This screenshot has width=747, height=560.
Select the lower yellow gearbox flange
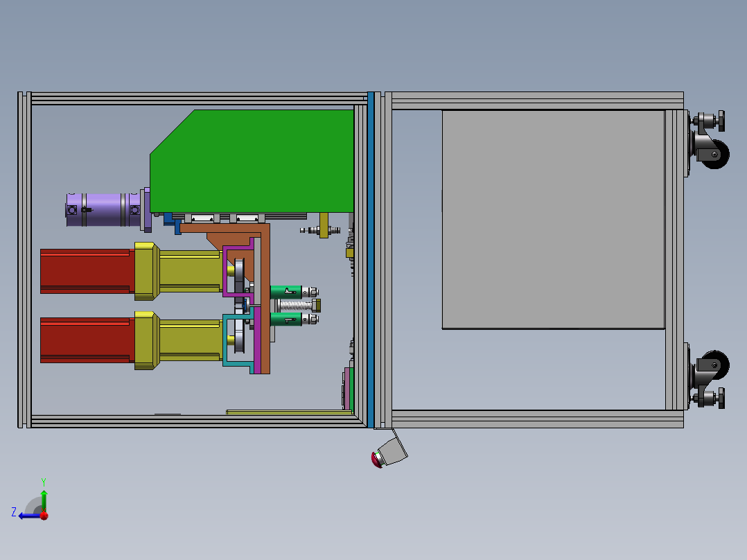click(x=147, y=340)
